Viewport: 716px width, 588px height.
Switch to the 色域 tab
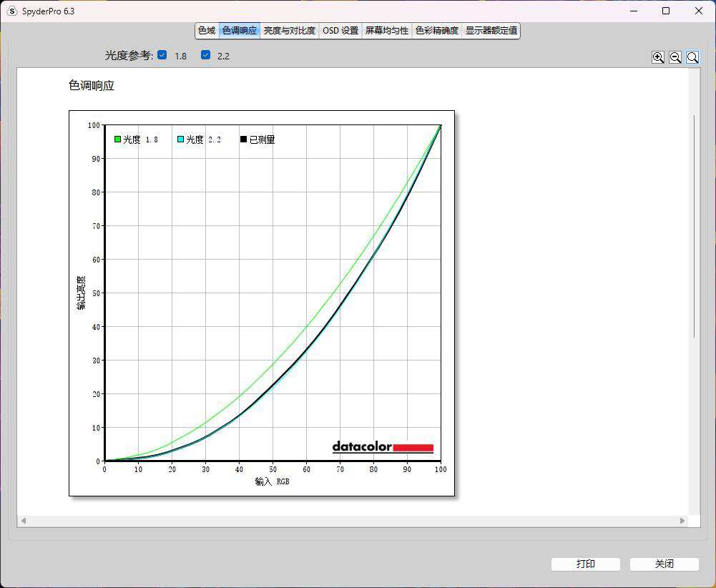pos(207,31)
